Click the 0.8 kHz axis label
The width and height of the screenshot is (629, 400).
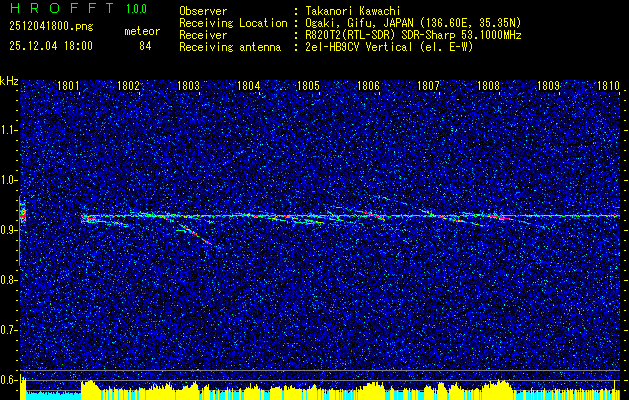[7, 280]
